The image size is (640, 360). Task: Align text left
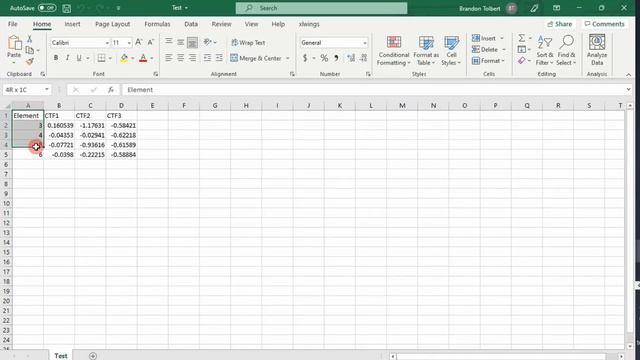169,58
